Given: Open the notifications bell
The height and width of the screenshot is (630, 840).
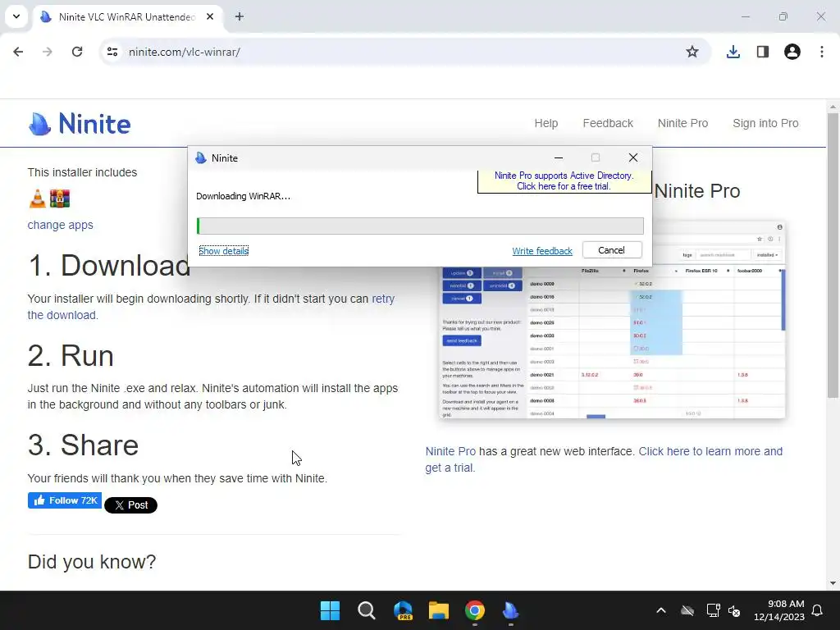Looking at the screenshot, I should point(817,610).
